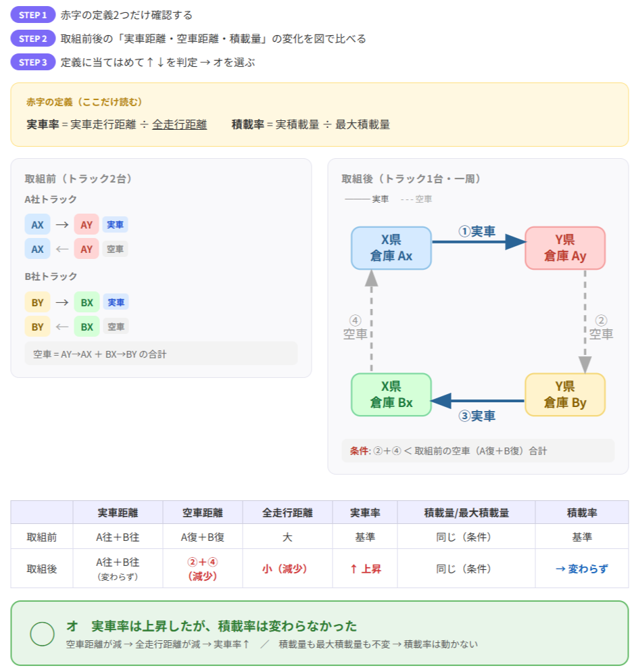Viewport: 634px width, 672px height.
Task: Click the STEP 2 purple badge
Action: (33, 39)
